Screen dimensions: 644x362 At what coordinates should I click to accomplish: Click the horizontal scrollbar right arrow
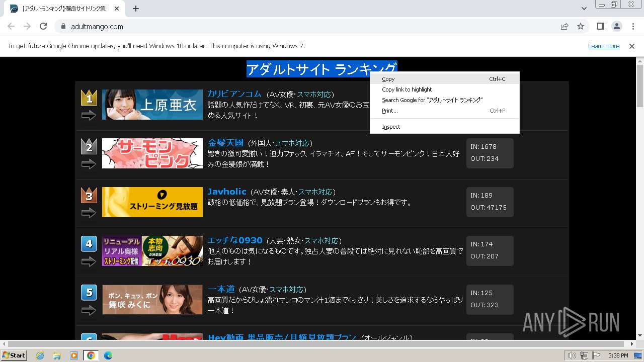tap(632, 344)
